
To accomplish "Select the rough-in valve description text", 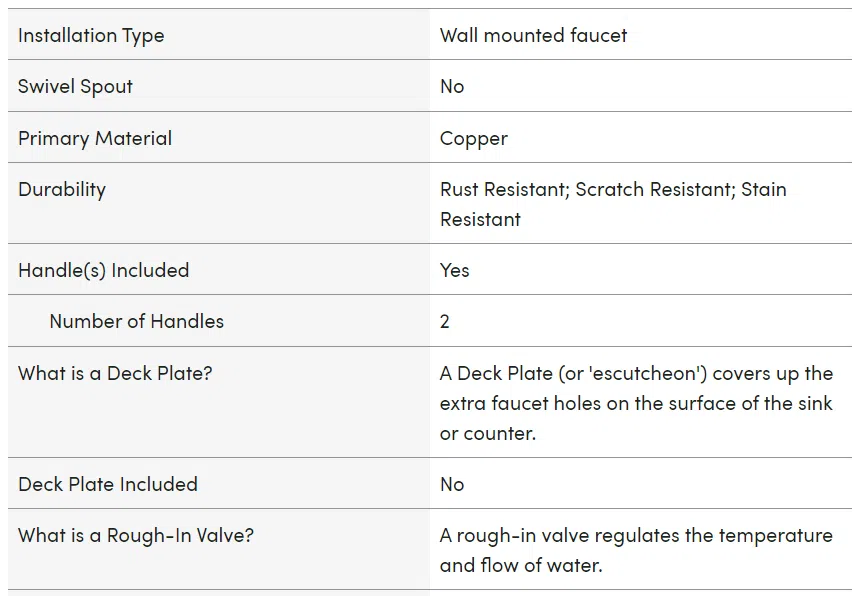I will 636,550.
